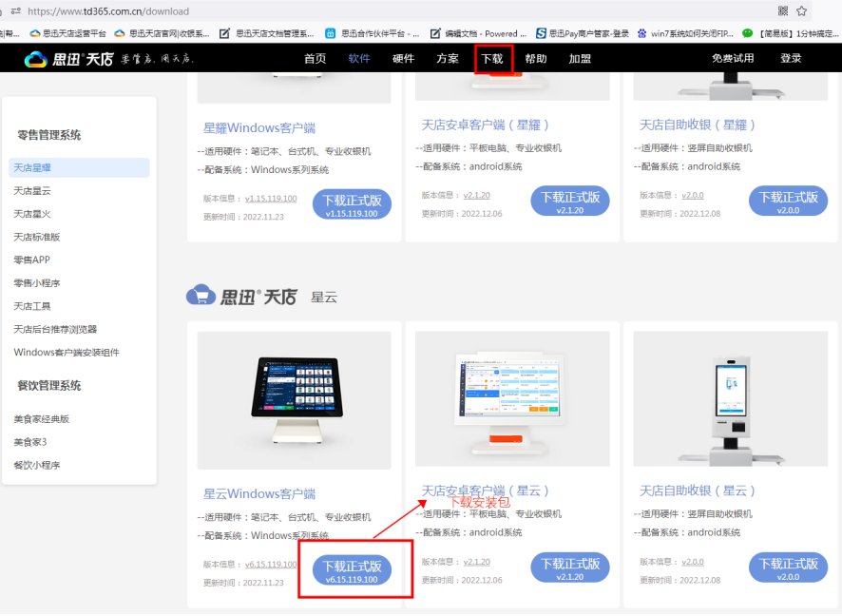Select 天店星云 in the sidebar
Screen dimensions: 842x616
[32, 191]
